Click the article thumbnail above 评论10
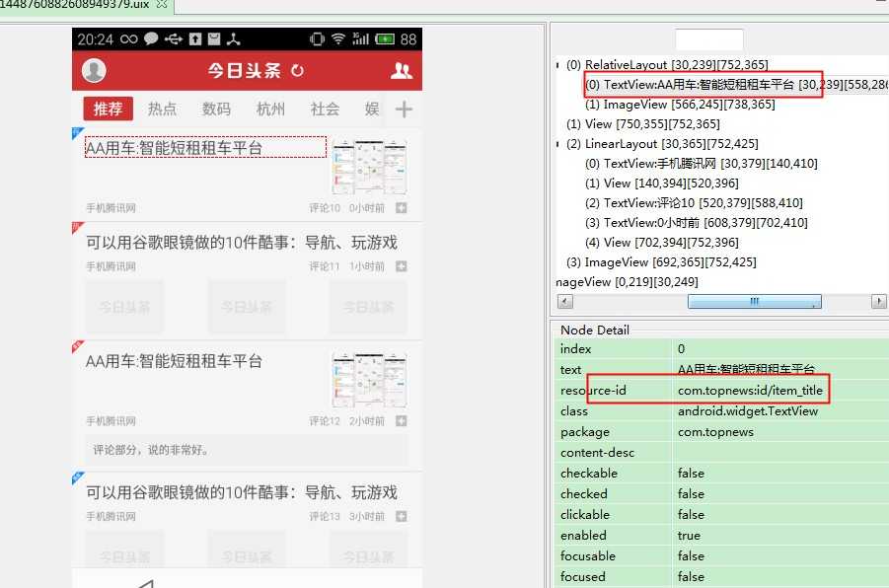Image resolution: width=889 pixels, height=588 pixels. tap(370, 166)
